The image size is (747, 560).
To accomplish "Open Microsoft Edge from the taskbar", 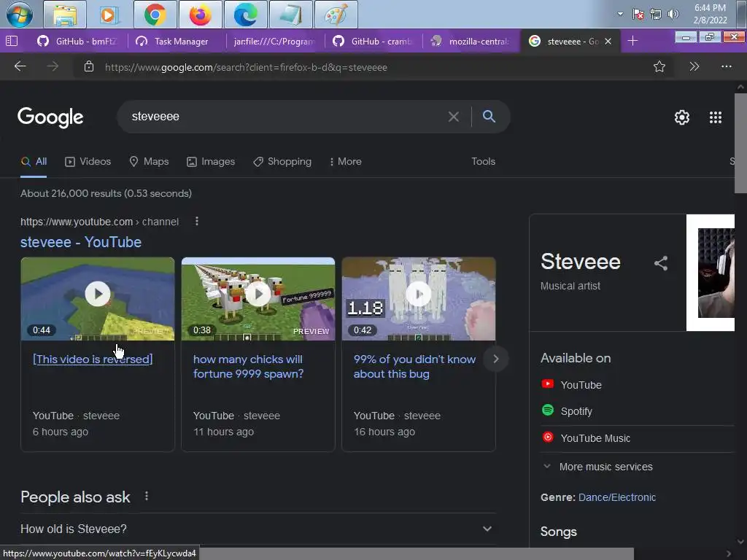I will pos(245,15).
